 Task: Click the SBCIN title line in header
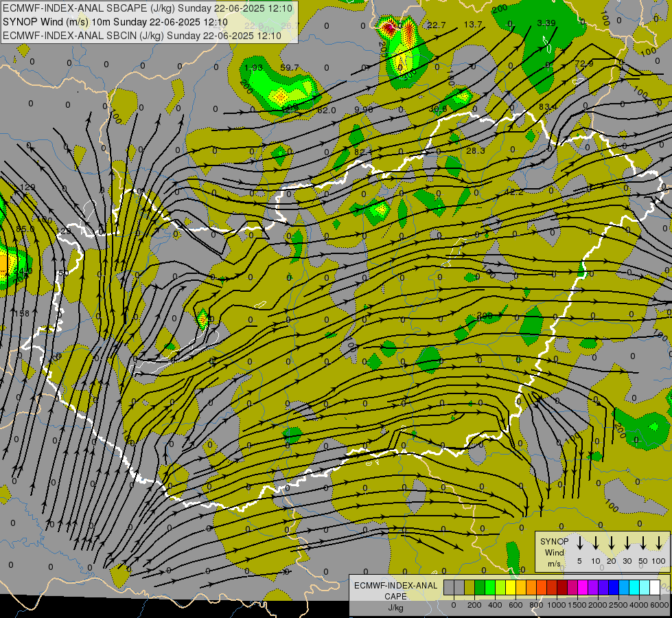pos(142,36)
